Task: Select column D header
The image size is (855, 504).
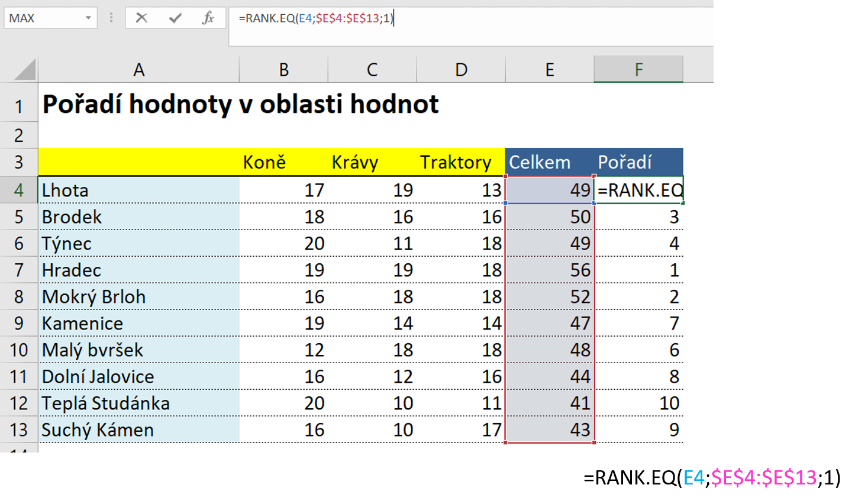Action: coord(461,69)
